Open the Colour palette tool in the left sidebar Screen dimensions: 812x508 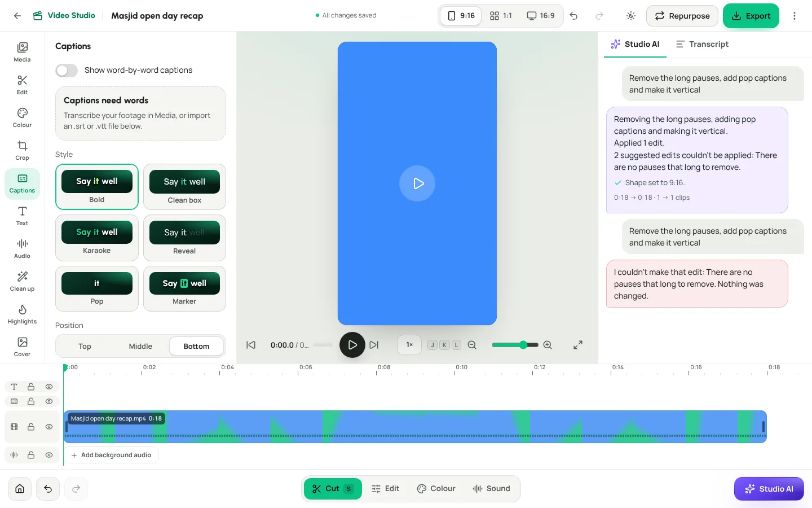click(22, 117)
